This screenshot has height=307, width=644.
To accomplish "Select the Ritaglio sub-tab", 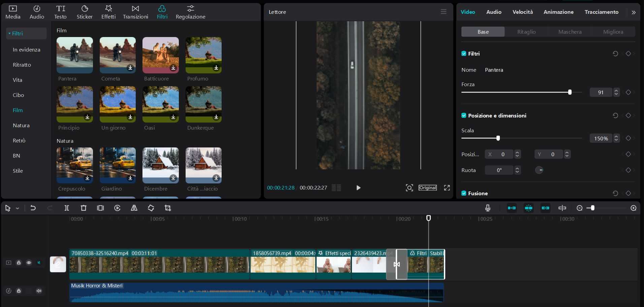I will 526,32.
